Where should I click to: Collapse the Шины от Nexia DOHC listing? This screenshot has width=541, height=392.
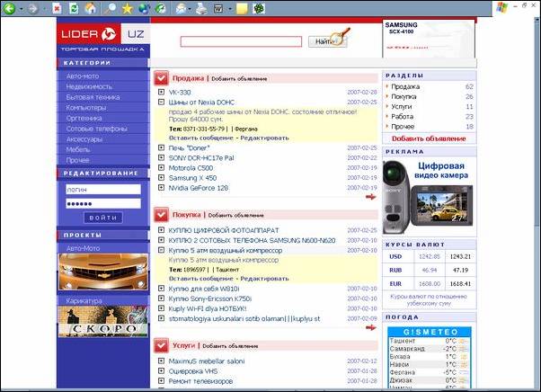[162, 102]
